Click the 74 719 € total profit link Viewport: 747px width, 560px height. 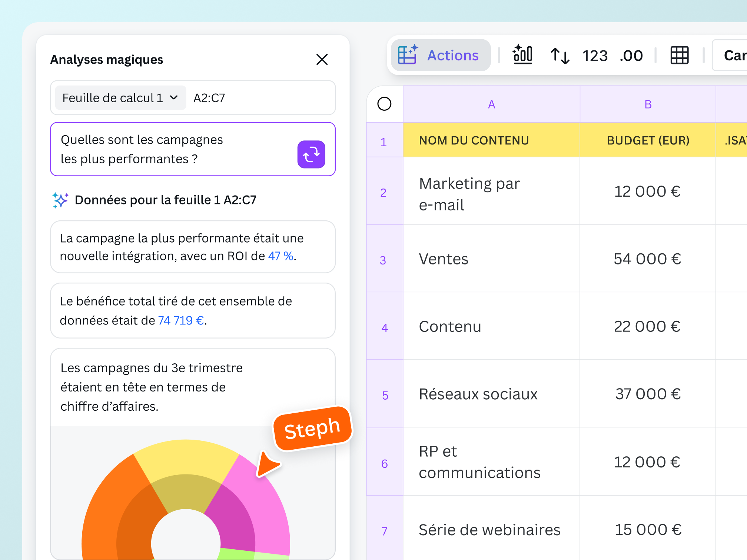[x=181, y=320]
